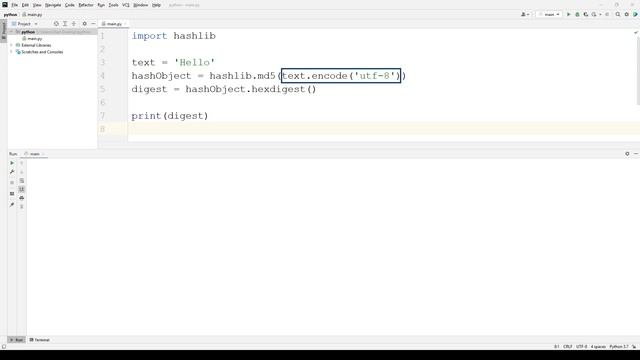
Task: Toggle Soft-Wrap in Run panel
Action: (x=22, y=180)
